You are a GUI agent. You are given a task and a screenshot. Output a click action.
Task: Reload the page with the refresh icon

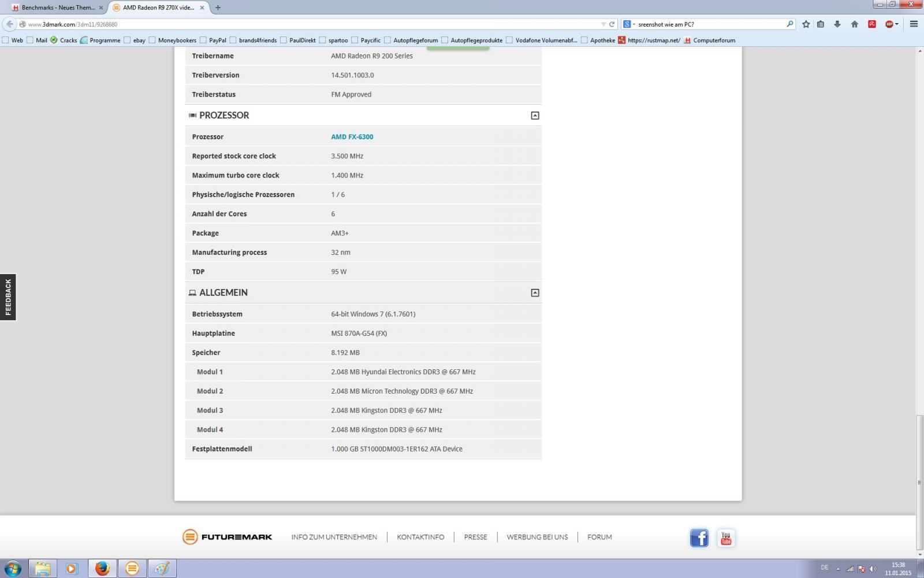[612, 24]
